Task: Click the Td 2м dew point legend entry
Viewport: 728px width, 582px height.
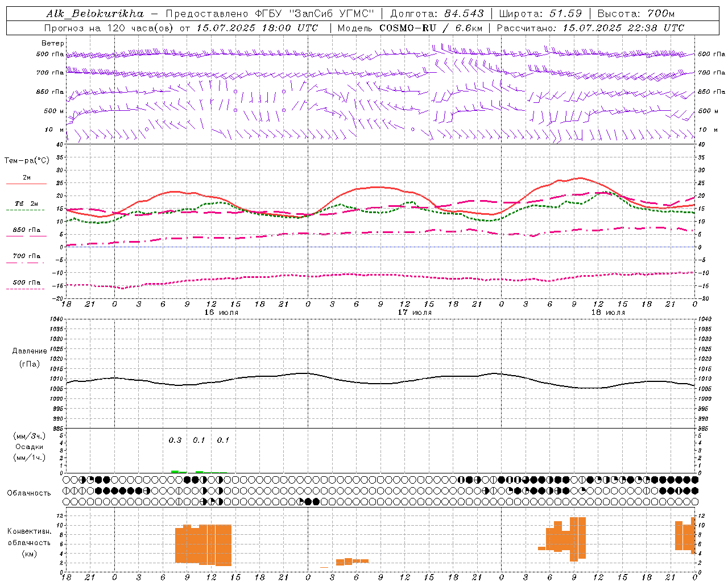Action: pos(26,203)
